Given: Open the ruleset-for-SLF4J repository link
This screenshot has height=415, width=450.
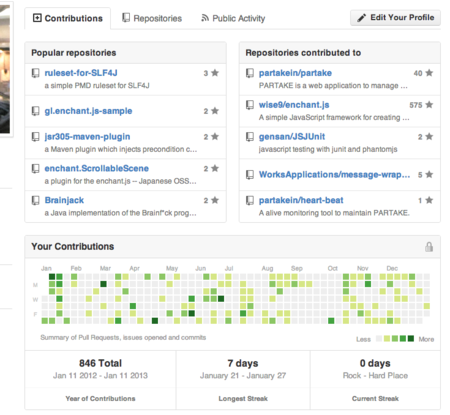Looking at the screenshot, I should click(81, 73).
